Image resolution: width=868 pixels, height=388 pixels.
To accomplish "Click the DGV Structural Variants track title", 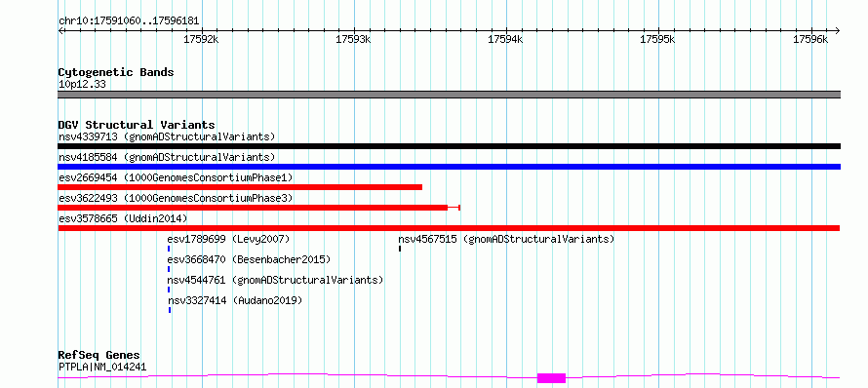I will click(137, 125).
